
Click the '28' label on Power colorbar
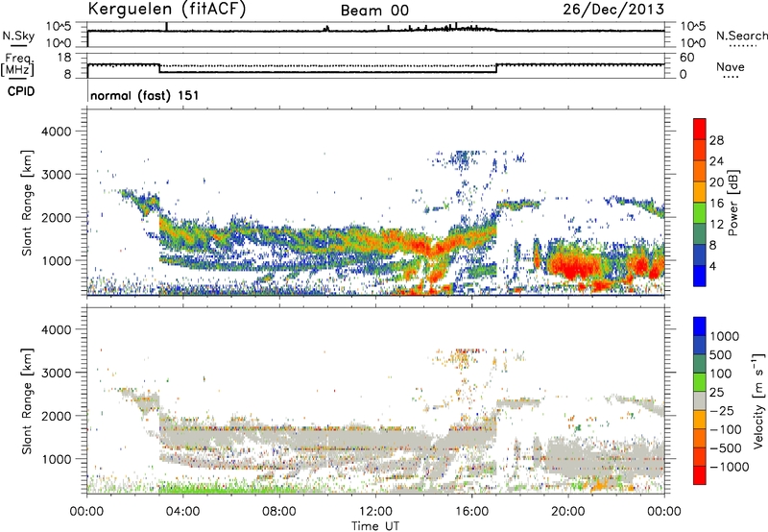pos(716,140)
